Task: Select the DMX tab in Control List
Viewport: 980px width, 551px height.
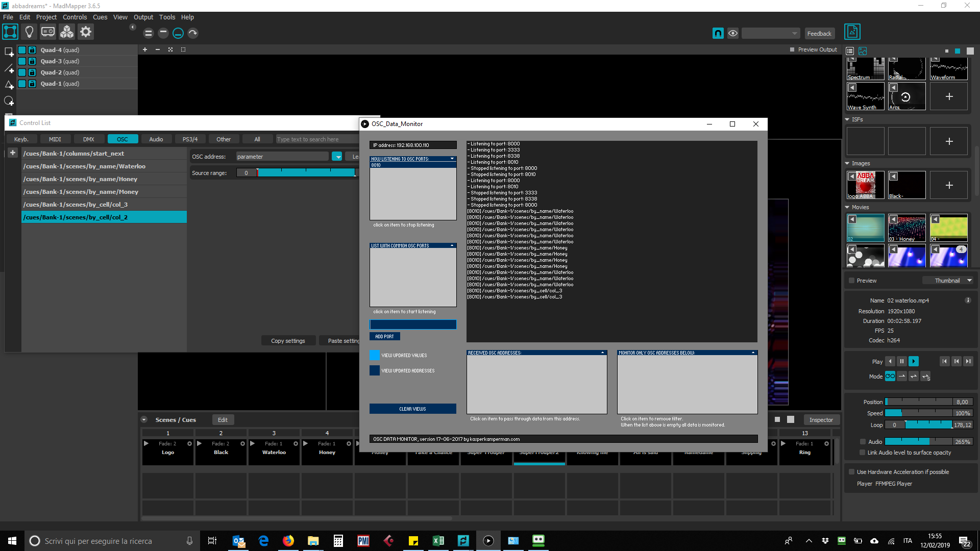Action: 89,139
